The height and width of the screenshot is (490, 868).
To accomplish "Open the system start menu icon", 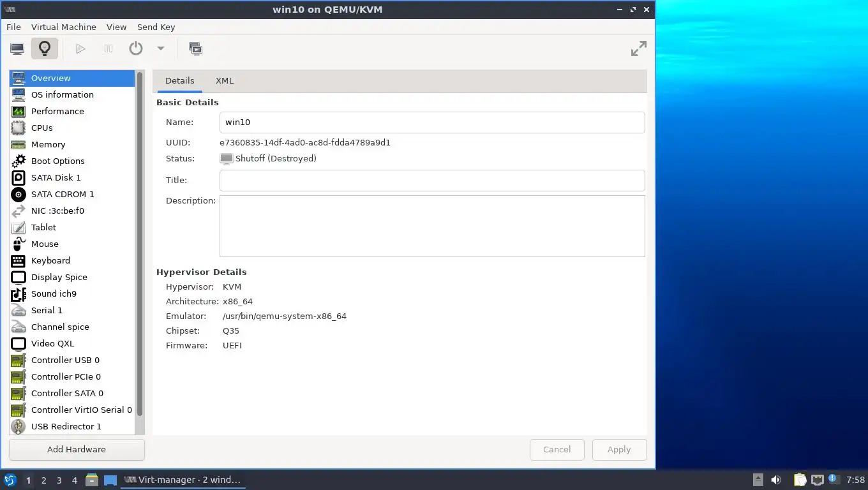I will point(10,480).
